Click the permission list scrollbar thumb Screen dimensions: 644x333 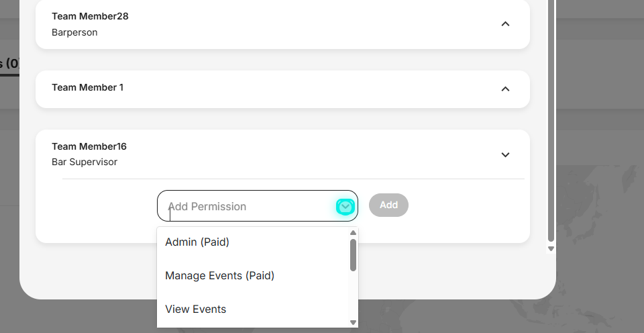pos(353,255)
